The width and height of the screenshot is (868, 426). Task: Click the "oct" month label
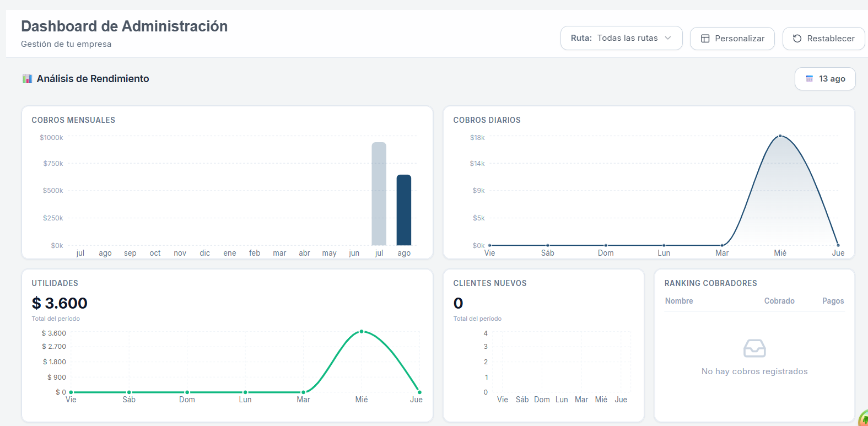tap(155, 253)
